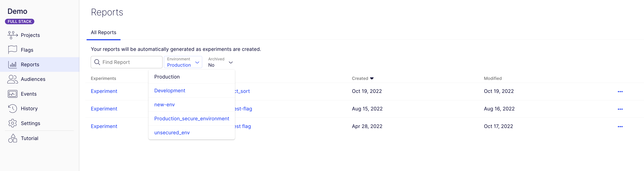Open more options for Oct 19, 2022 report
644x171 pixels.
pyautogui.click(x=620, y=92)
